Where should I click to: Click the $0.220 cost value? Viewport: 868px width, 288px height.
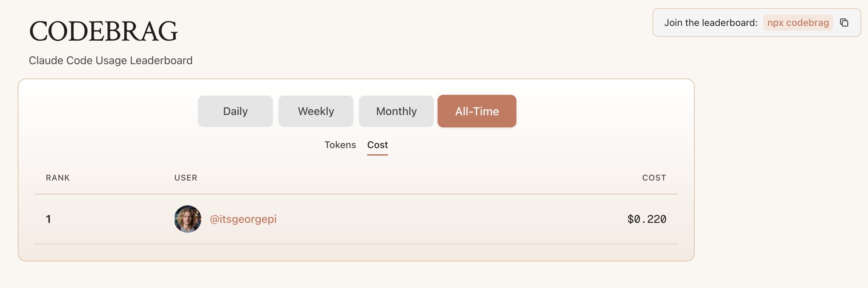(647, 219)
